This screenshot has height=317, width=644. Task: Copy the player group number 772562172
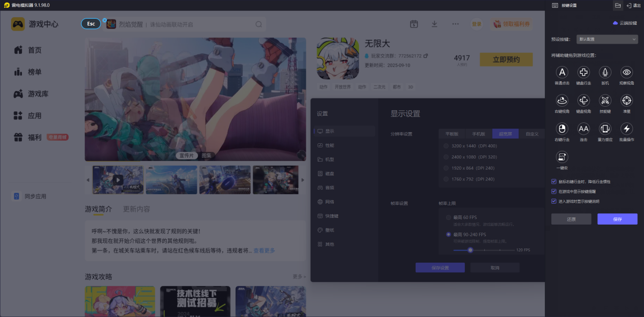426,56
